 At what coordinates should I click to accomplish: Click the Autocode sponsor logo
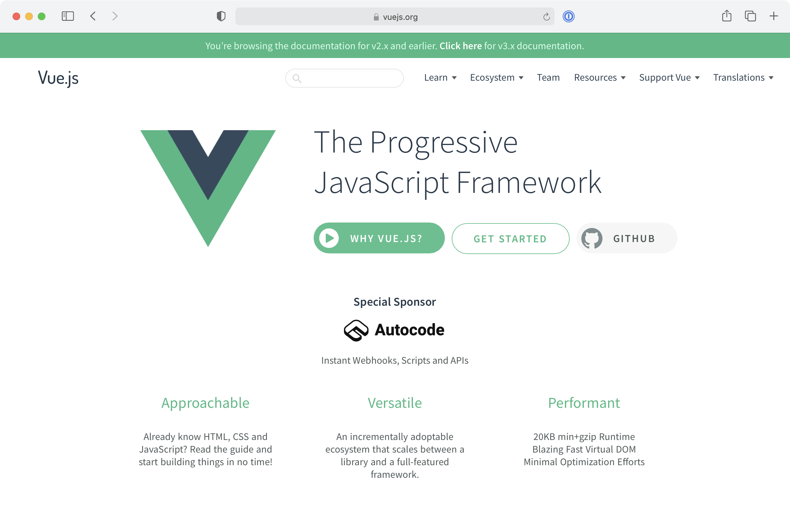[394, 330]
